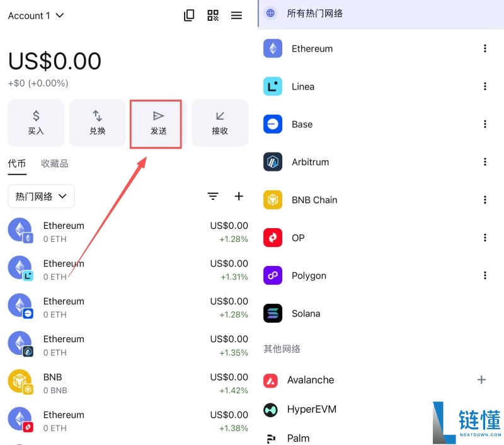Click the Avalanche network entry
The width and height of the screenshot is (504, 445).
(381, 380)
